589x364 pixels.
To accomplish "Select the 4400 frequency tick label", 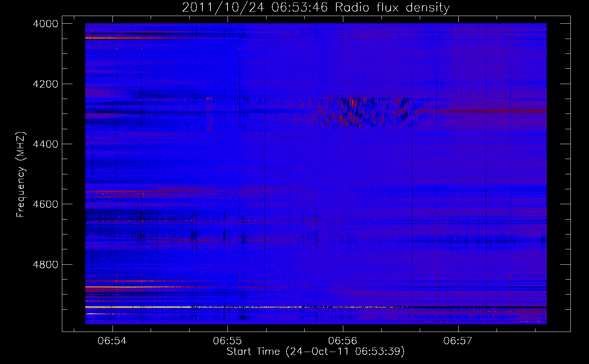I will click(x=46, y=144).
